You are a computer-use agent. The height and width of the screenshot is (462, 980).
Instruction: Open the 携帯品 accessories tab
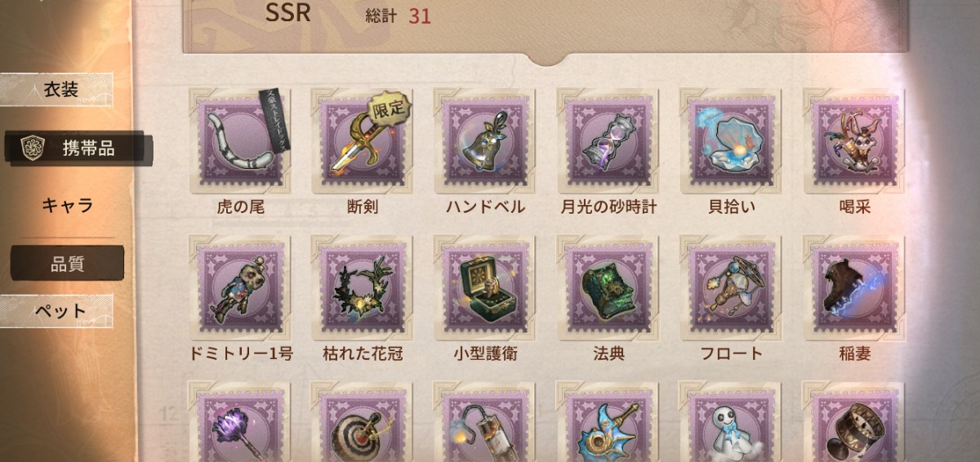78,148
